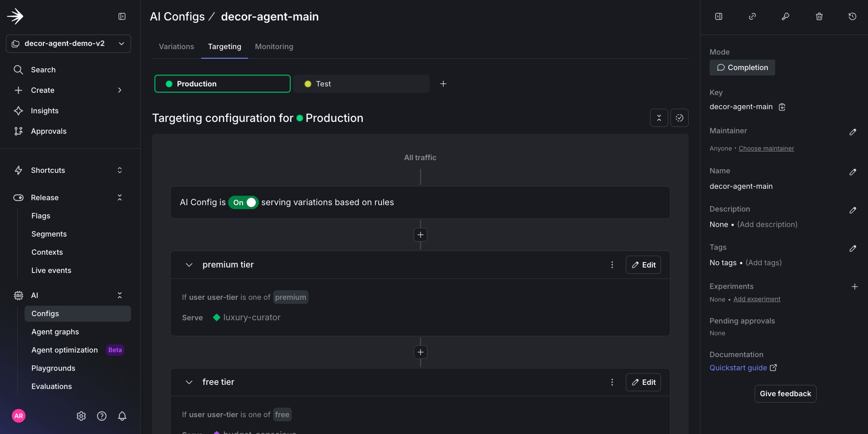Open the decor-agent-demo-v2 project dropdown
Image resolution: width=868 pixels, height=434 pixels.
tap(68, 44)
